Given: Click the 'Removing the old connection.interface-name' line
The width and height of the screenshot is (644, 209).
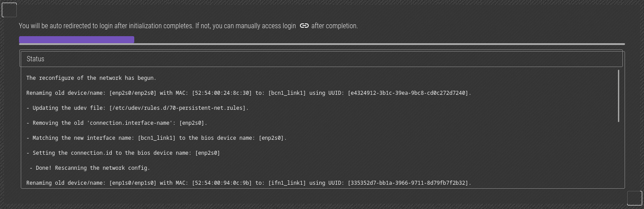Looking at the screenshot, I should 117,123.
